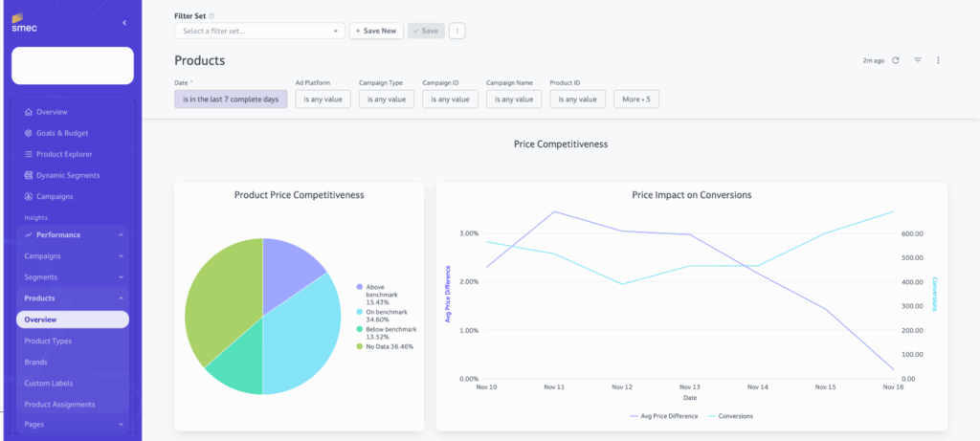Open the dashboard three-dot actions menu
The height and width of the screenshot is (441, 980).
point(938,60)
